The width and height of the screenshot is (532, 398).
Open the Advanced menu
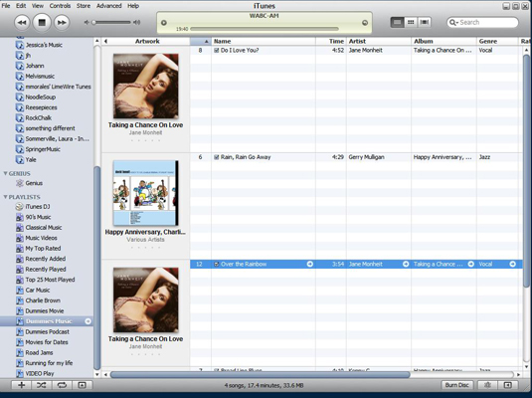[x=108, y=6]
